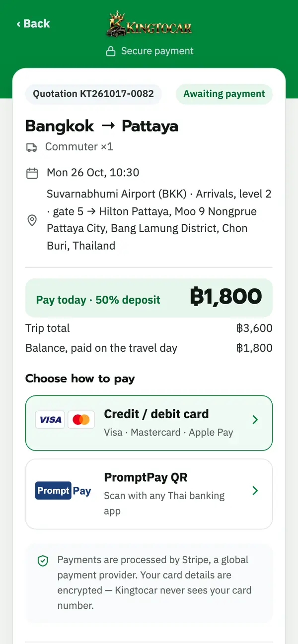Click the Secure payment padlock icon
This screenshot has height=644, width=298.
pyautogui.click(x=111, y=51)
